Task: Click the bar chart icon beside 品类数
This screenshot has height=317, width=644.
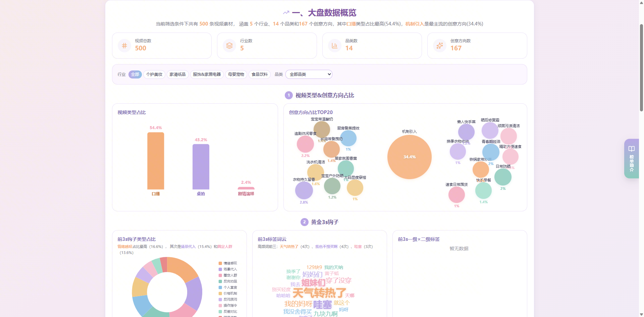Action: [335, 46]
